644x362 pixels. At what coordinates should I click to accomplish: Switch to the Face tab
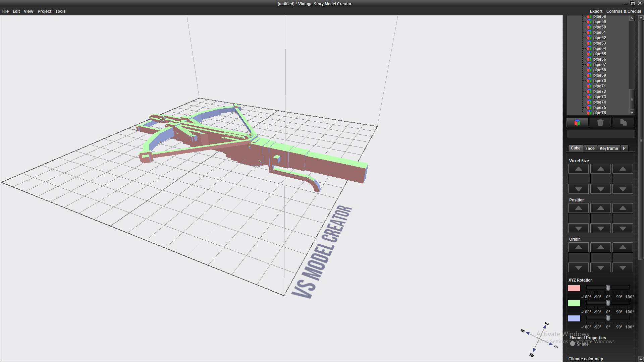[x=590, y=148]
